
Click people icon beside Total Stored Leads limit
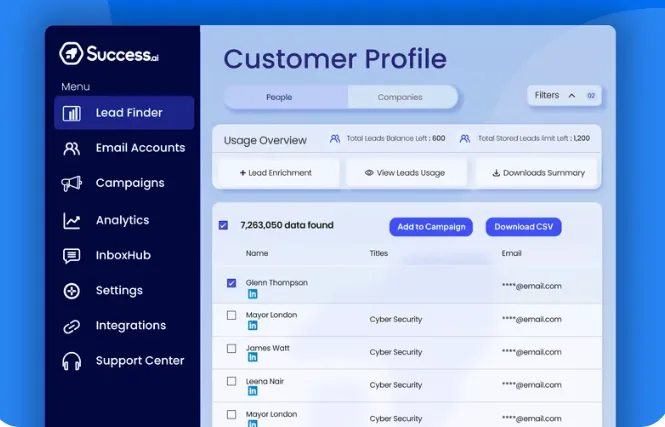click(x=465, y=139)
